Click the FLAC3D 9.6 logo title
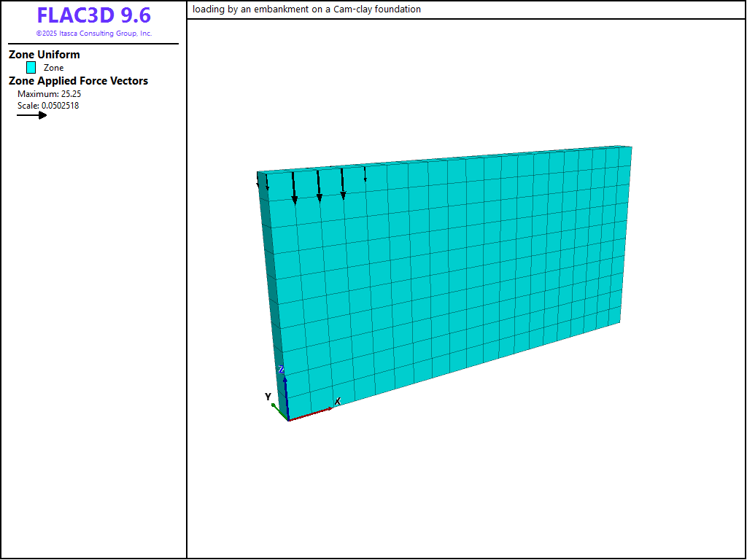This screenshot has width=747, height=560. click(x=93, y=16)
